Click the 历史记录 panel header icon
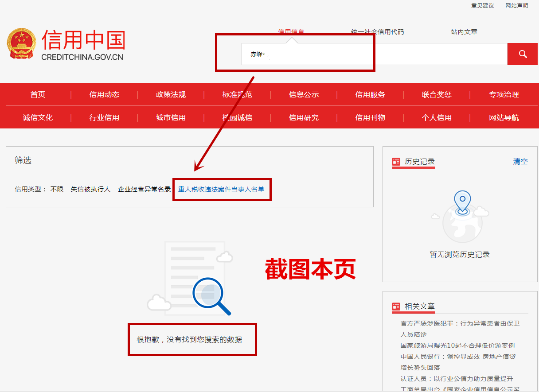This screenshot has height=392, width=539. click(396, 162)
